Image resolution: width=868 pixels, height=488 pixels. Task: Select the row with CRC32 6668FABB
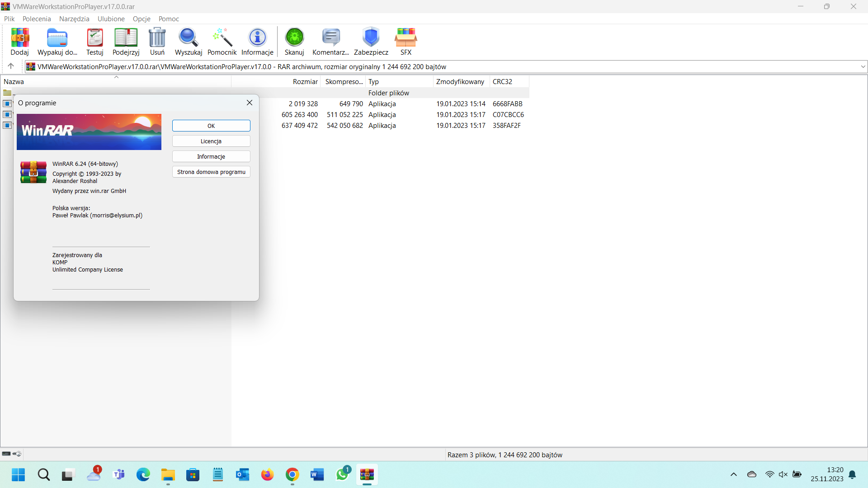393,104
